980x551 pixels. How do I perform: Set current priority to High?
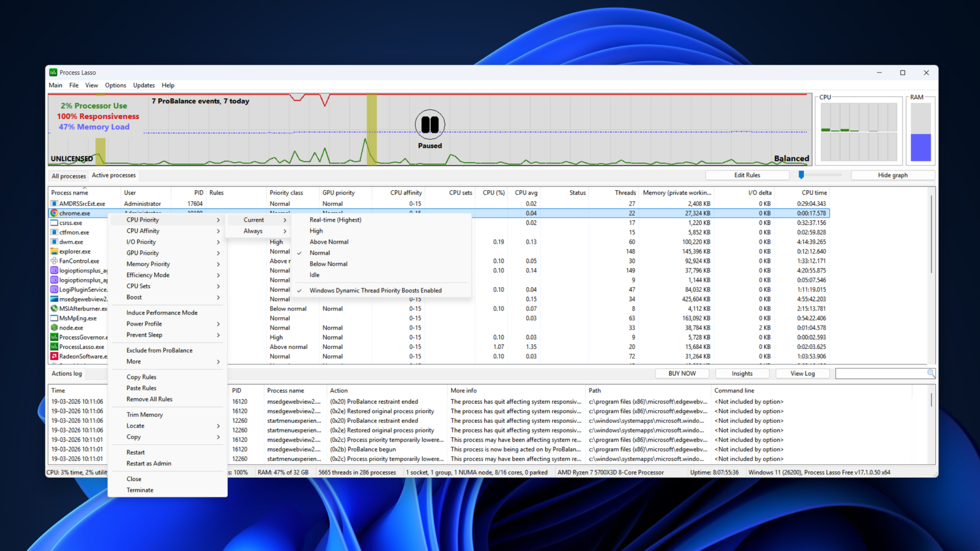pyautogui.click(x=381, y=231)
